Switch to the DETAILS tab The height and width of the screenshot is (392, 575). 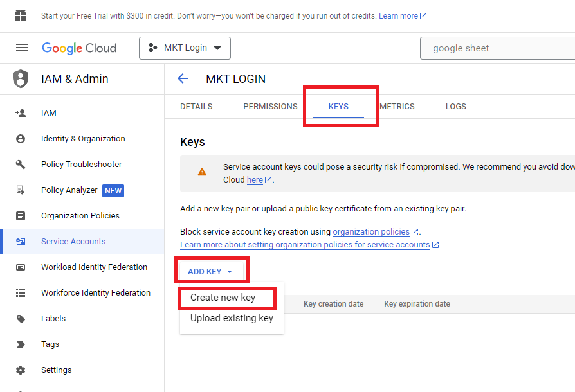(196, 106)
